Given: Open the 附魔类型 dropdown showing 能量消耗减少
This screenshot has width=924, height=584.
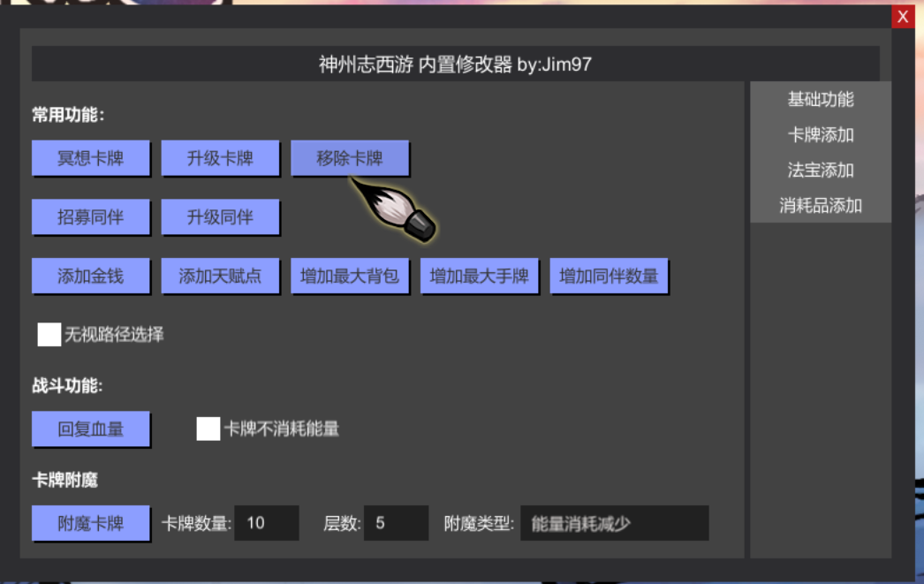Looking at the screenshot, I should tap(615, 523).
